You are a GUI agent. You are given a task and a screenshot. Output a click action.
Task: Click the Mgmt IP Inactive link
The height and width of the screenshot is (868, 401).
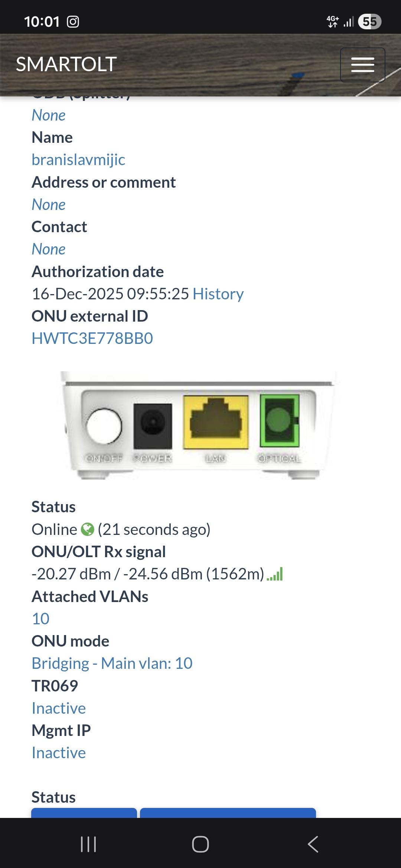pos(59,753)
